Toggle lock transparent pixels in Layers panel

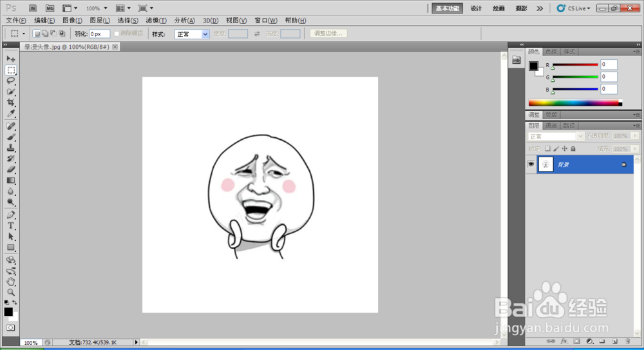[547, 148]
